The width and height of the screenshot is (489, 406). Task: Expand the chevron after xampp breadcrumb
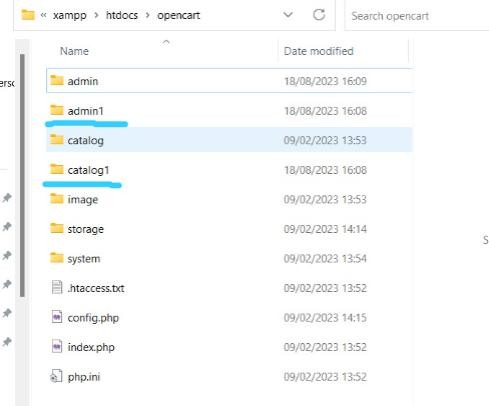point(96,15)
